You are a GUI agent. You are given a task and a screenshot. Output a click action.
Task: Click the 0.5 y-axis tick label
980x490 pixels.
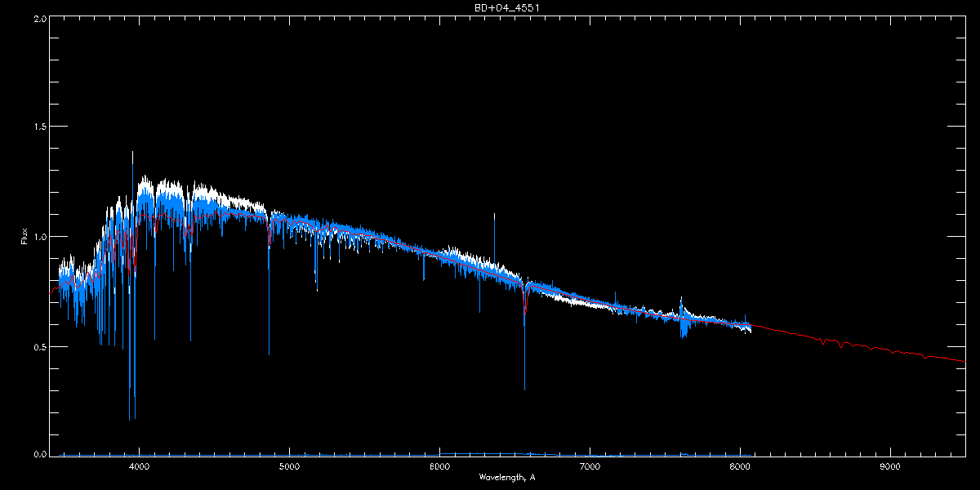click(38, 346)
